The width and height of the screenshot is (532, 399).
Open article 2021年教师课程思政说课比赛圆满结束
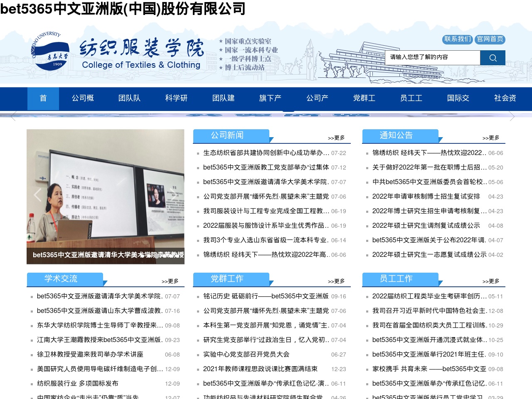pyautogui.click(x=261, y=369)
